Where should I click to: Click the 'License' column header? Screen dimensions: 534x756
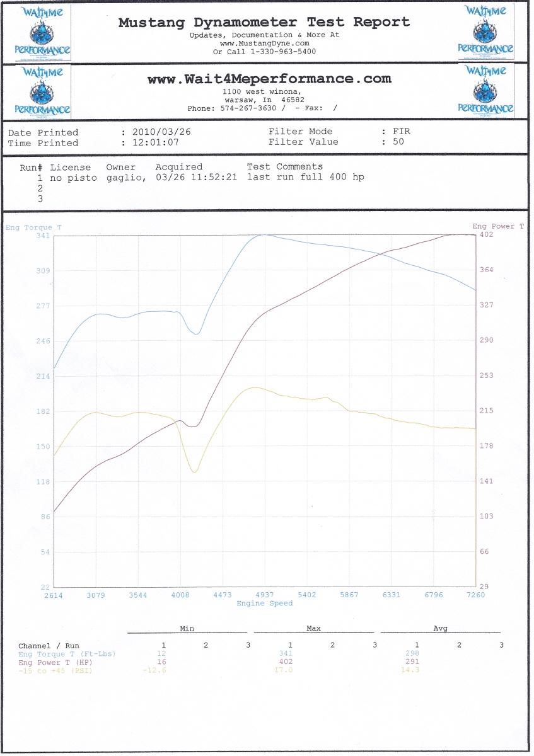point(71,168)
